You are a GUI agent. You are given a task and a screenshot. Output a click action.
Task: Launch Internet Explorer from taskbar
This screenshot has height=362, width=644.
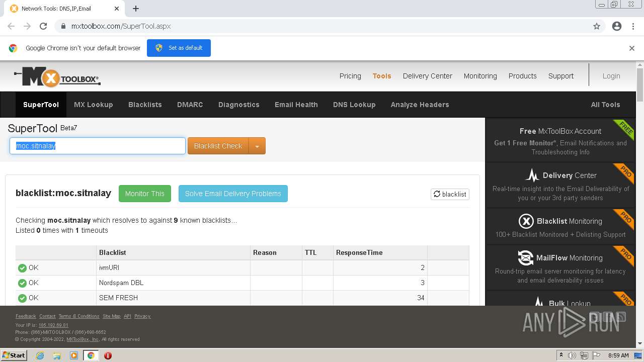pos(40,355)
